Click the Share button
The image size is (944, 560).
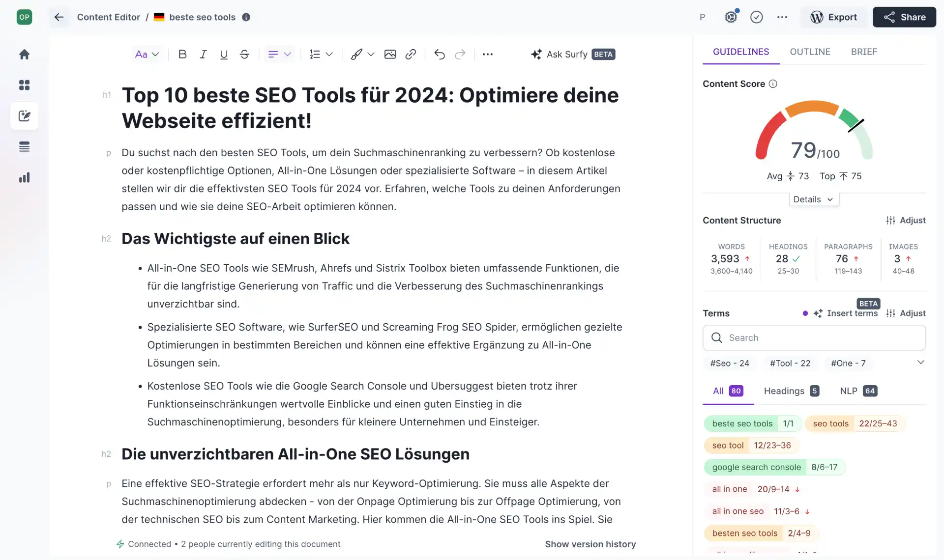[x=904, y=17]
